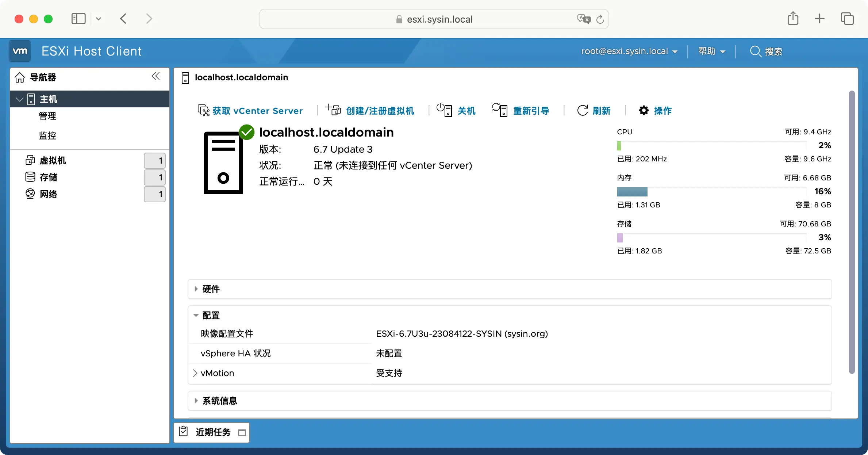Screen dimensions: 868x455
Task: Select the 虚拟机 icon in the navigator
Action: [x=31, y=160]
